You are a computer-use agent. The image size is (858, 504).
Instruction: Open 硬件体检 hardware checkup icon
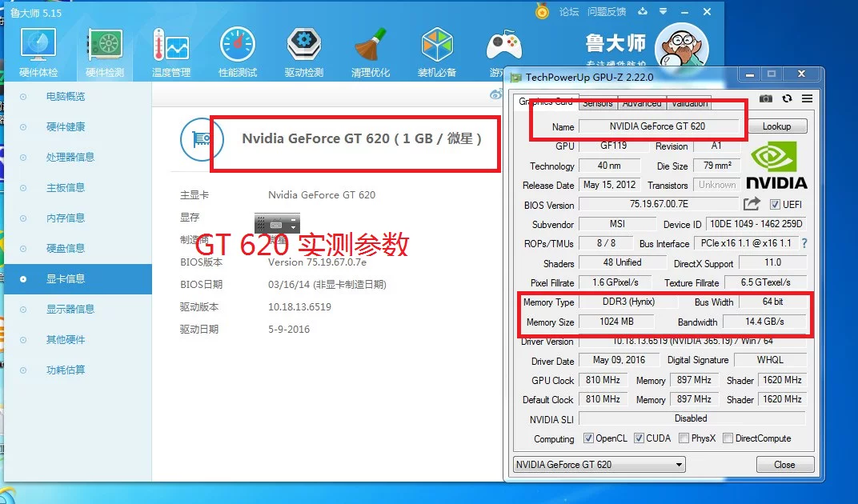[x=38, y=52]
